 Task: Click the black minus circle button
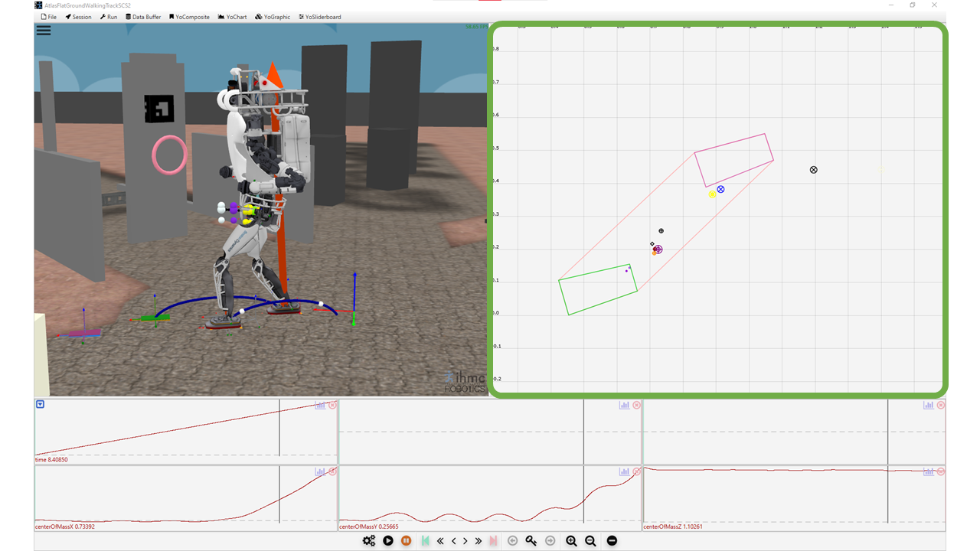tap(612, 541)
